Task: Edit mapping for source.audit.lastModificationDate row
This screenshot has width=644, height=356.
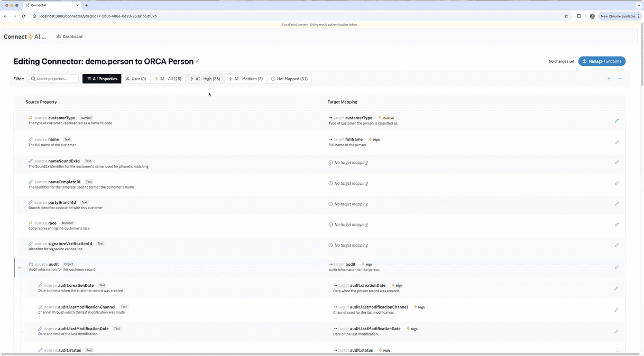Action: point(617,332)
